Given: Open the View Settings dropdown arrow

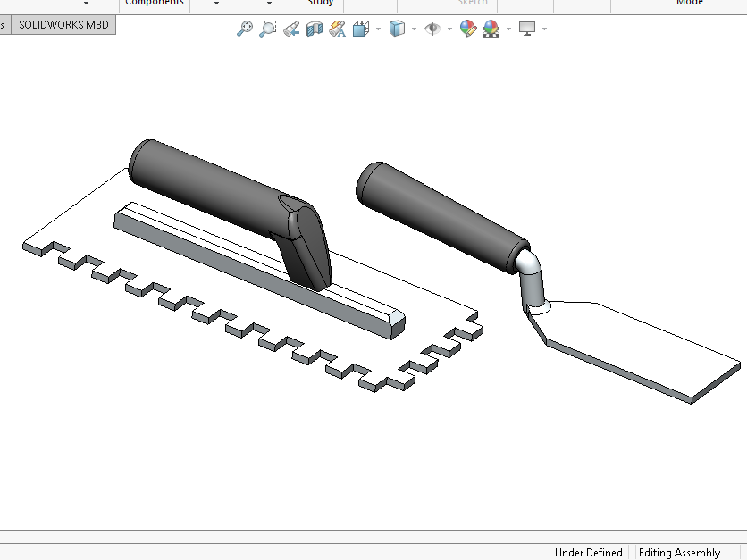Looking at the screenshot, I should (544, 29).
